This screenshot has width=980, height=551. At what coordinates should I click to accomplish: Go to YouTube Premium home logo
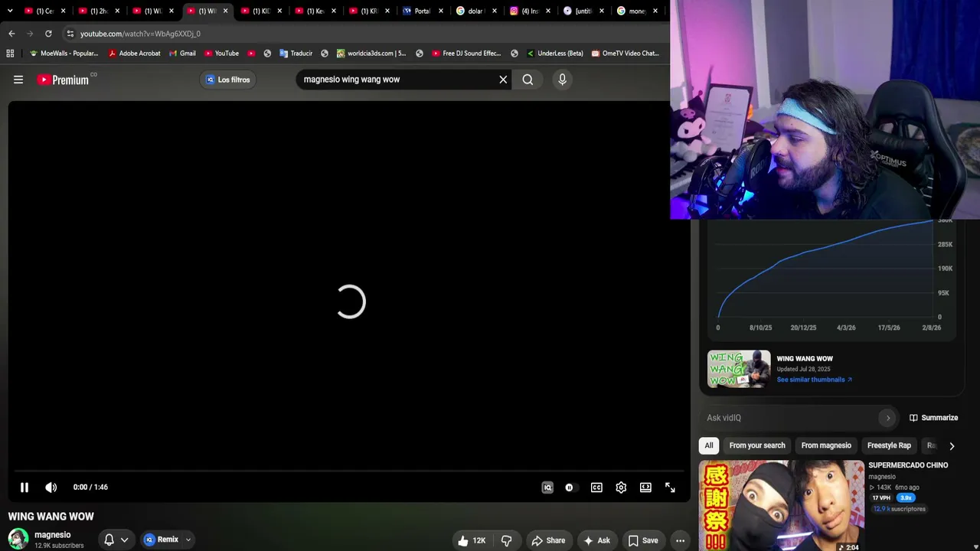click(65, 80)
